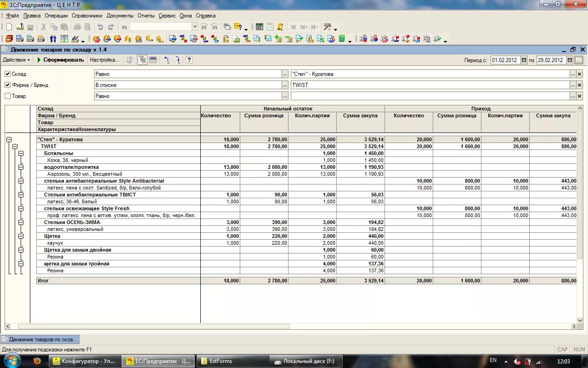
Task: Click the M- memory button
Action: (x=314, y=27)
